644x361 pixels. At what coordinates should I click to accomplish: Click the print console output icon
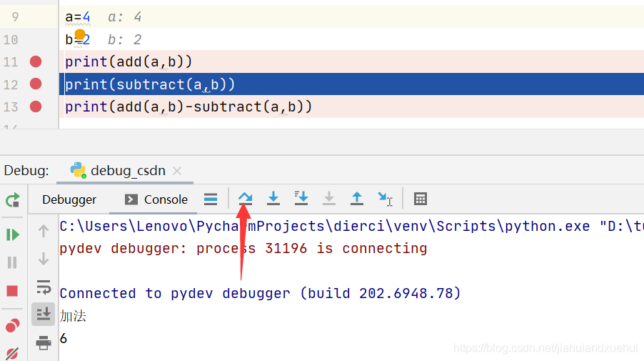pos(43,342)
